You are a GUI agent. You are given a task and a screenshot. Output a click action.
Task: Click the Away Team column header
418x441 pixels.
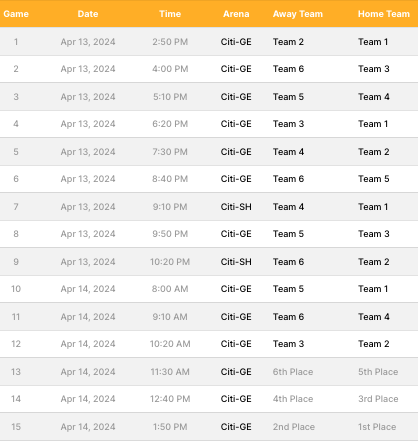point(298,14)
